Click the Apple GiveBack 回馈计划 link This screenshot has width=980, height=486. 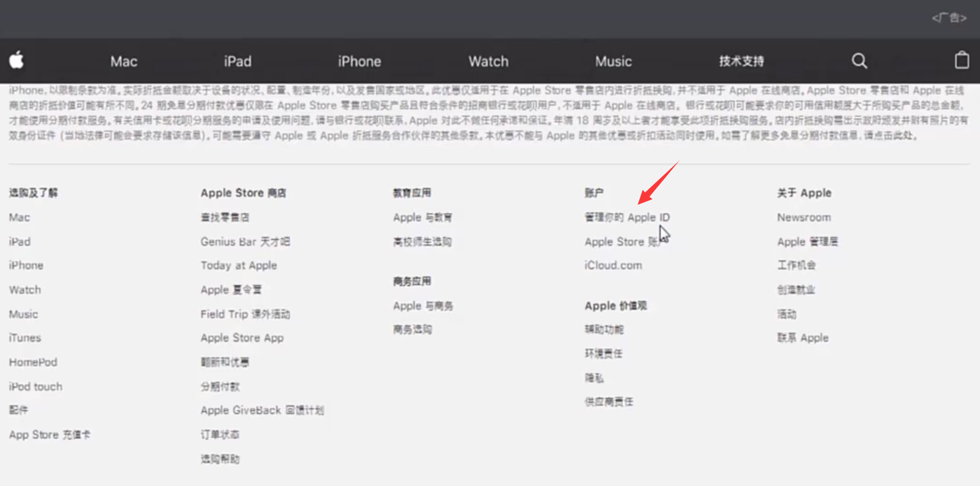tap(261, 410)
